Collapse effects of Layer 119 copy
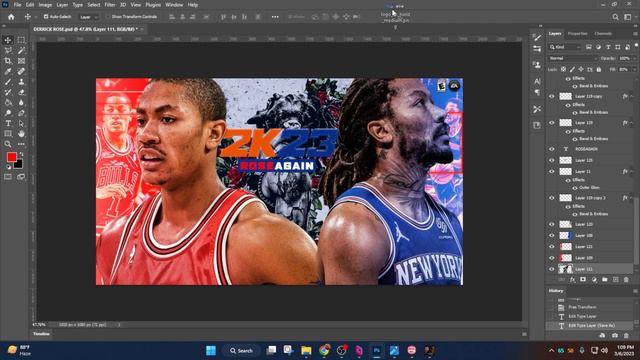The width and height of the screenshot is (640, 360). [631, 96]
